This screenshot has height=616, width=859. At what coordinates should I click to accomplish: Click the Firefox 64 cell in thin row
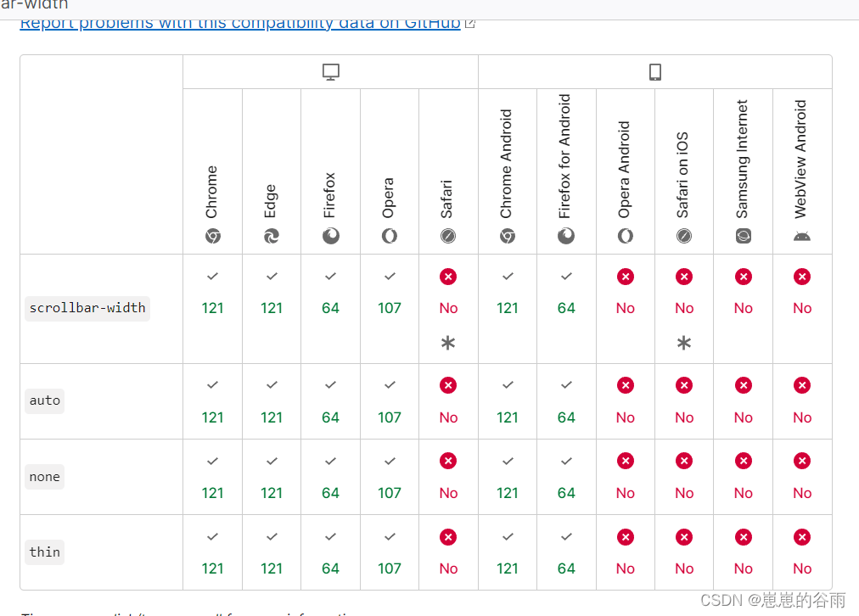click(x=330, y=552)
